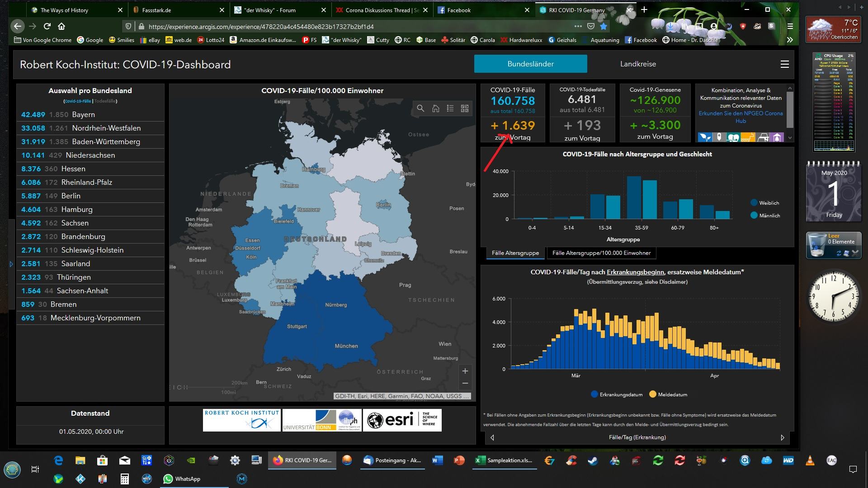Image resolution: width=868 pixels, height=488 pixels.
Task: Open the red shield extension icon
Action: 743,26
